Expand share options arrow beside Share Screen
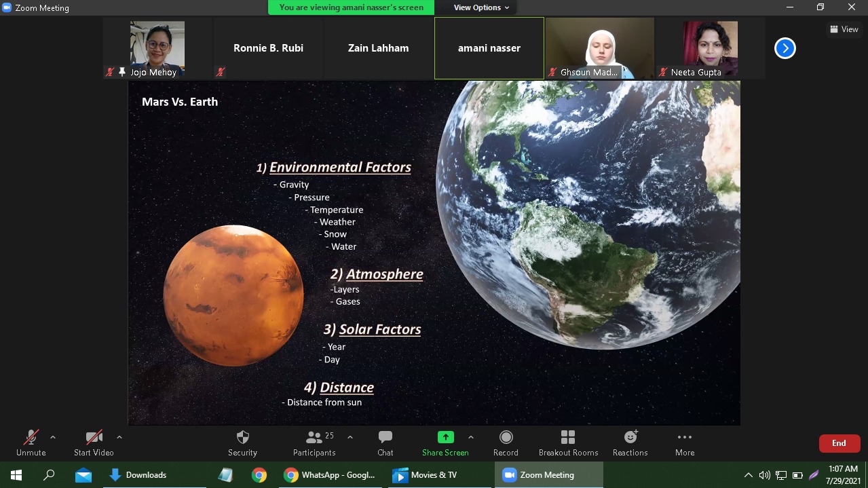This screenshot has height=488, width=868. 471,437
